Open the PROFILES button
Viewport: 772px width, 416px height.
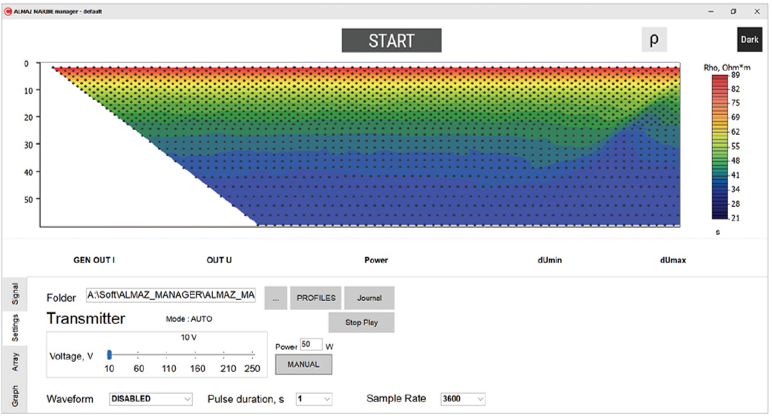[x=315, y=297]
